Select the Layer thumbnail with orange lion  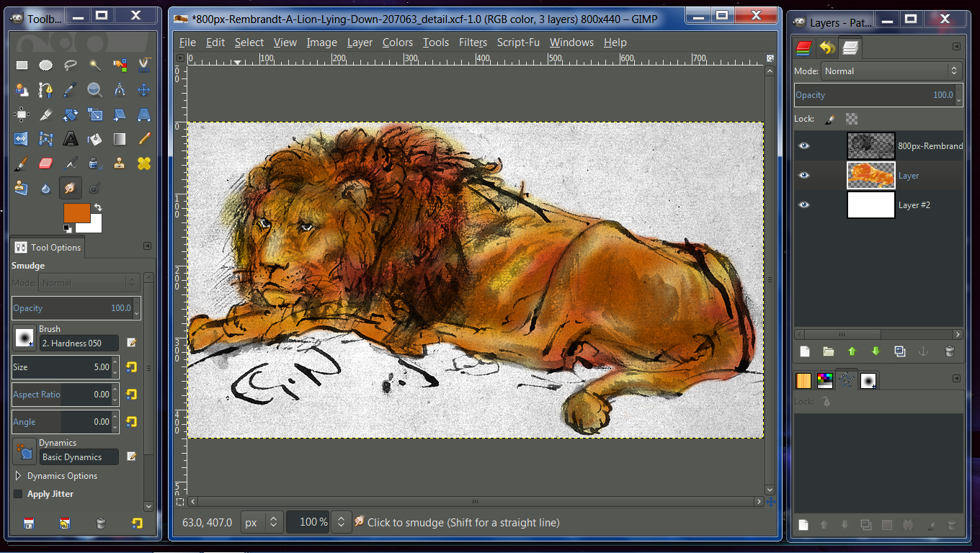coord(870,175)
